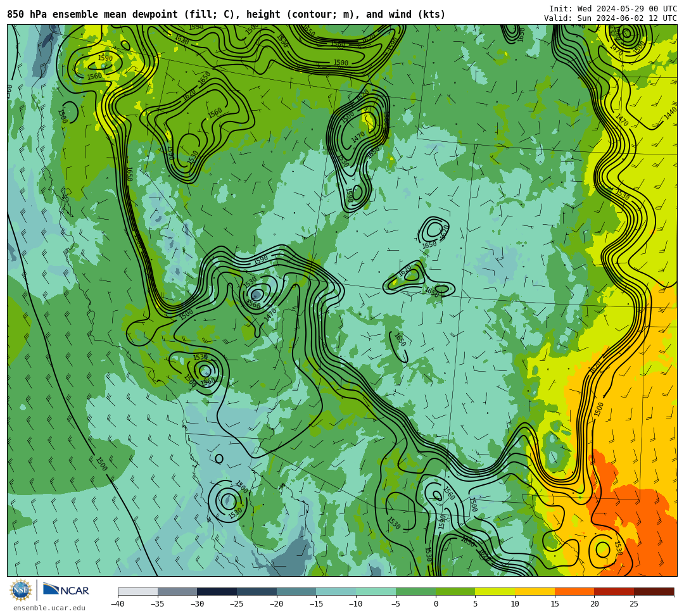
Task: Select the map title about 850 hPa dewpoint
Action: click(x=226, y=15)
